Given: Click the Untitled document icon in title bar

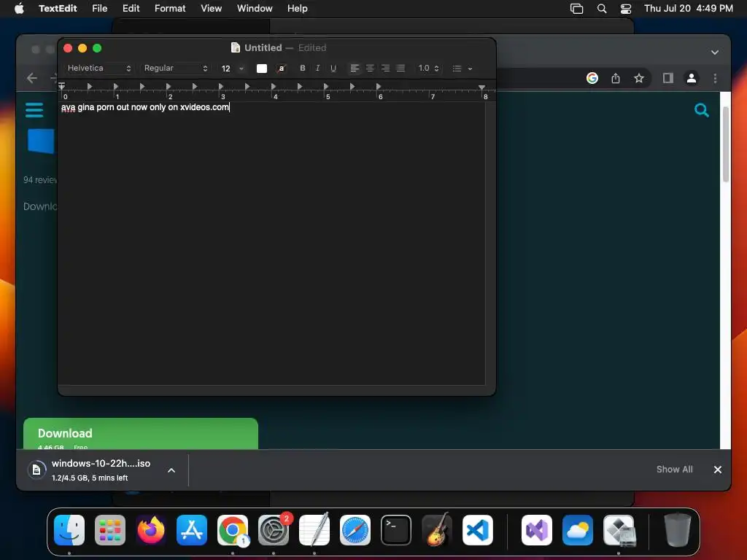Looking at the screenshot, I should pos(236,47).
